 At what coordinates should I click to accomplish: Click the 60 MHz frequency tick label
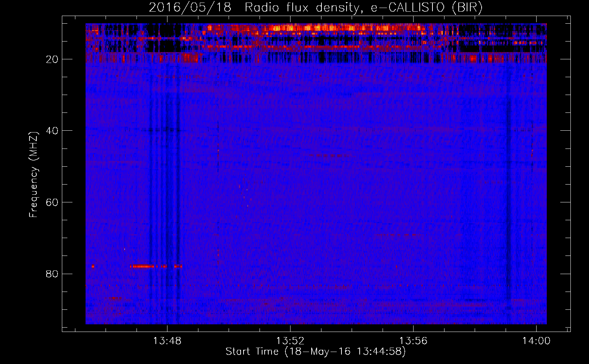52,202
